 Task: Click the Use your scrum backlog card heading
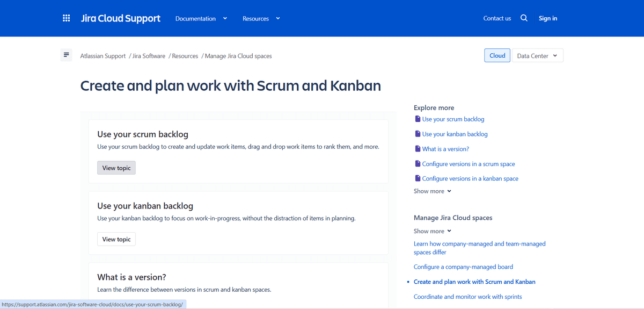143,134
